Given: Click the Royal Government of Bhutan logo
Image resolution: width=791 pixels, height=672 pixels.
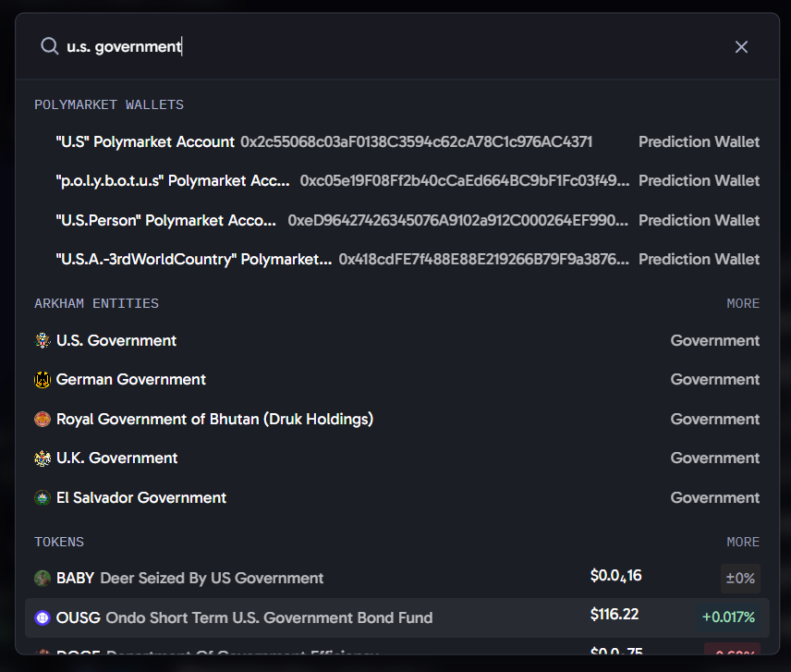Looking at the screenshot, I should tap(43, 420).
